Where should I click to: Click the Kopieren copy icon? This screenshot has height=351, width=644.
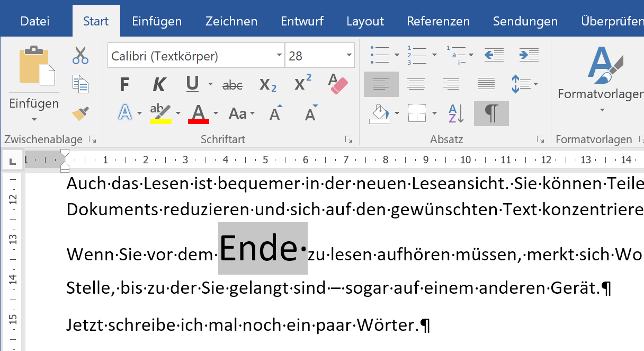80,84
